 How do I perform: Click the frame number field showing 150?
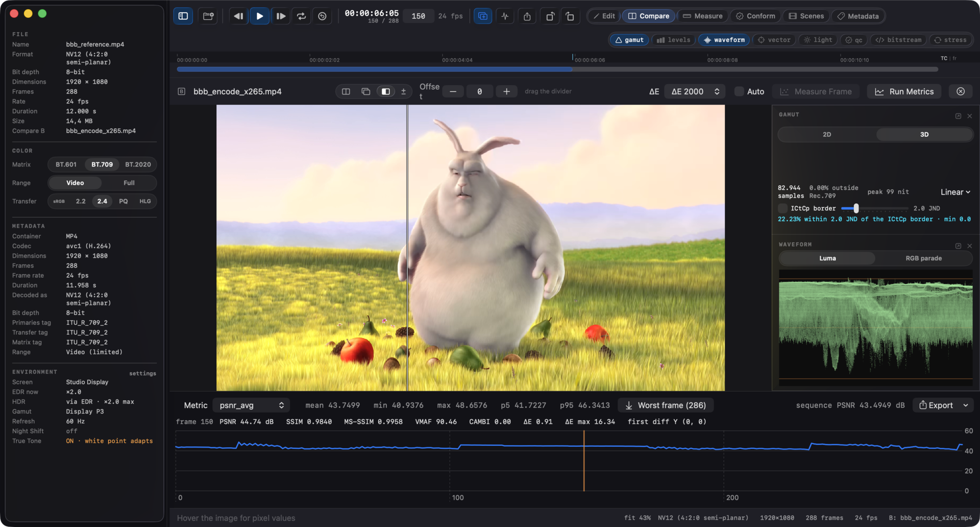point(419,16)
